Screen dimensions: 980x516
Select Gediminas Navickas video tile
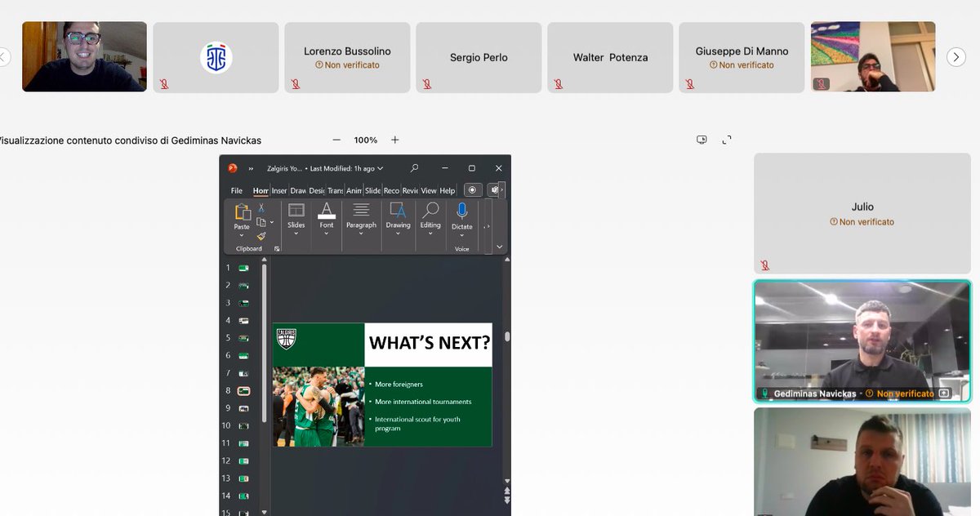(x=862, y=341)
